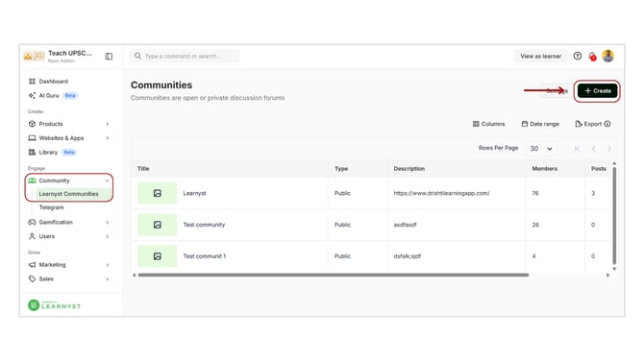Click the scroll right arrow under table
Screen dimensions: 644x361
(x=607, y=276)
